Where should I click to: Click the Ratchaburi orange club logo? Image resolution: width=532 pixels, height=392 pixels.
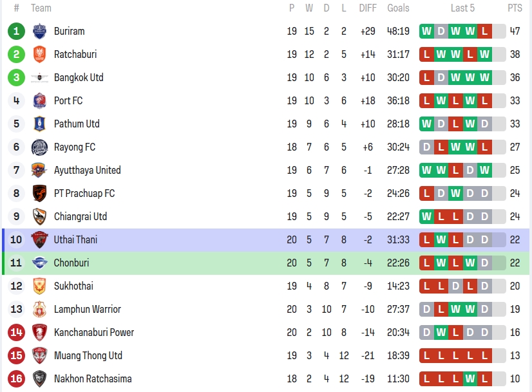point(39,55)
